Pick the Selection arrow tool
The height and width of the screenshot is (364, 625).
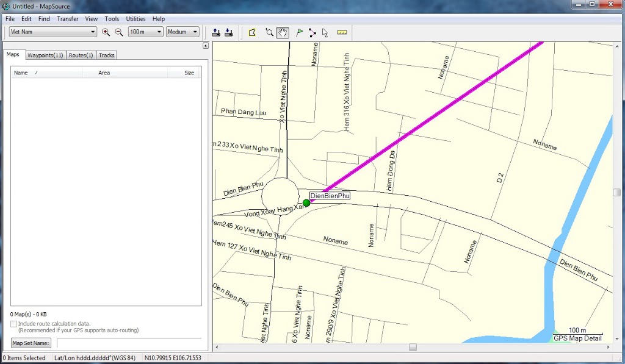[x=325, y=33]
